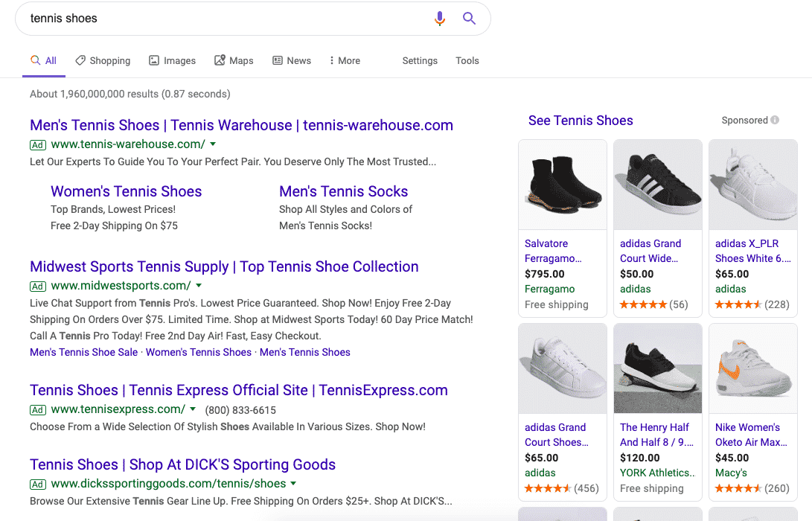Open Tennis Express Official Site ad

(x=239, y=391)
